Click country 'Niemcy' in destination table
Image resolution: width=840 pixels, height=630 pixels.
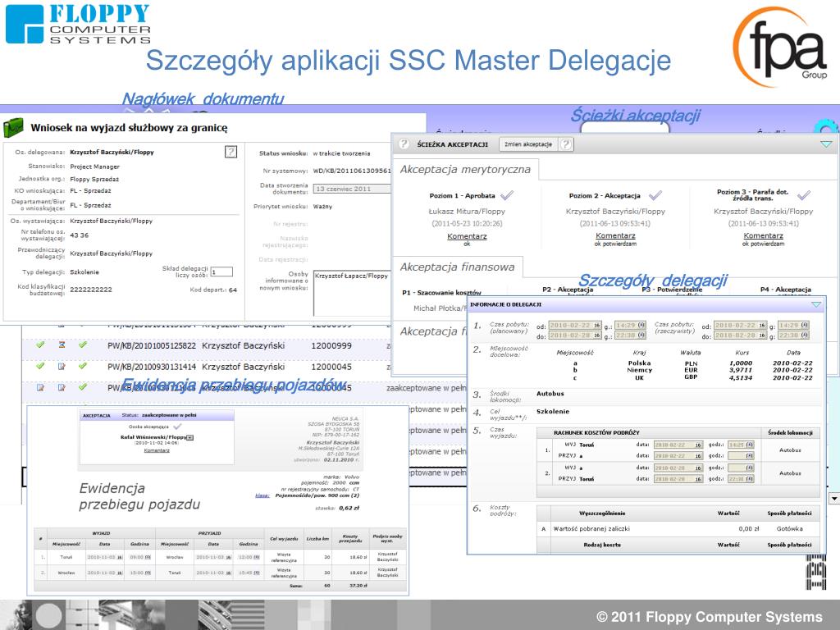tap(640, 370)
